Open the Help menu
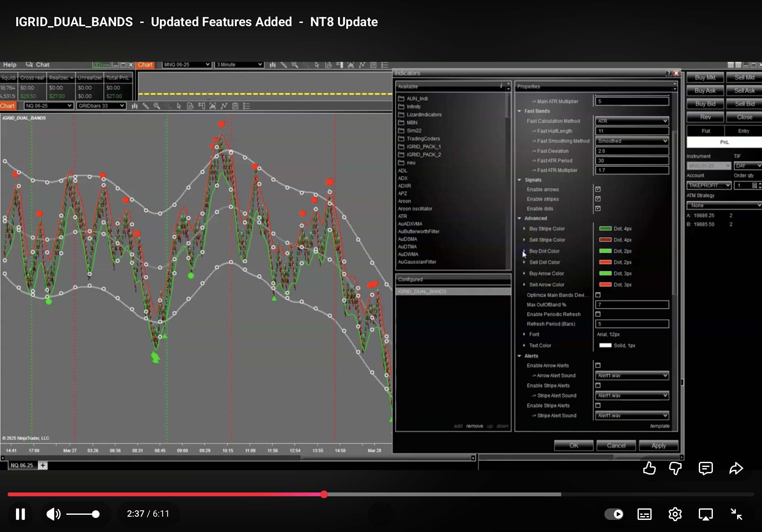762x532 pixels. coord(10,65)
